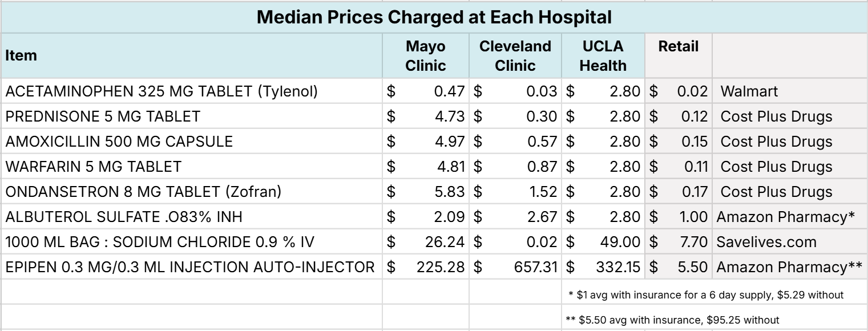Click the "WARFARIN 5 MG TABLET" cell
The height and width of the screenshot is (331, 868).
pyautogui.click(x=94, y=167)
